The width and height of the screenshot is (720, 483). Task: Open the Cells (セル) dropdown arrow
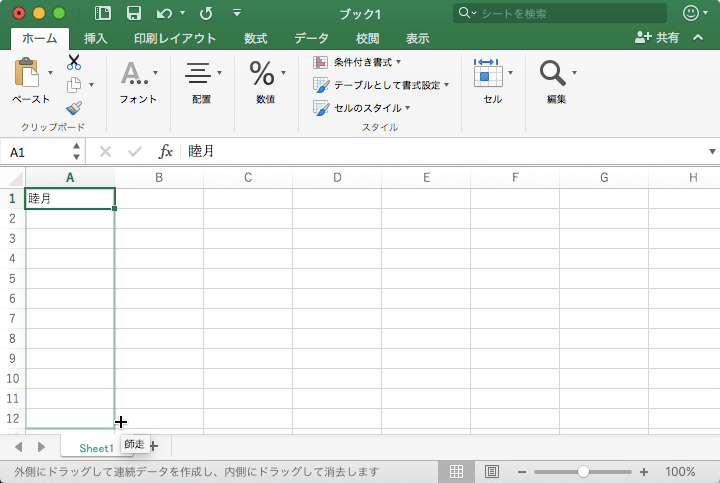[x=511, y=73]
